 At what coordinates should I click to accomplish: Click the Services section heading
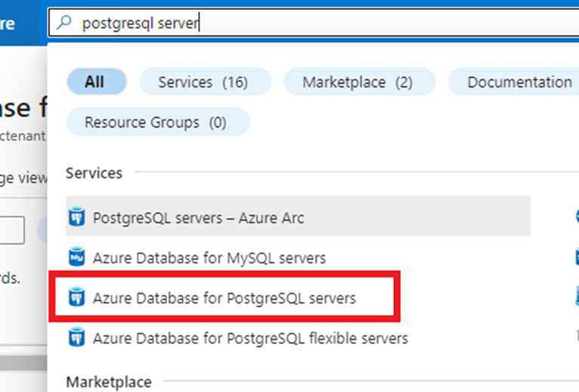pos(94,173)
